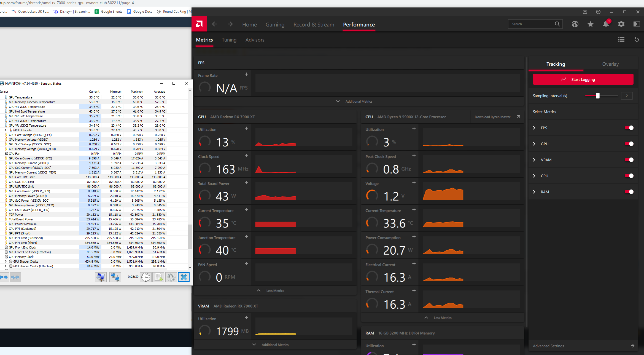Open Overclockers UK forum bookmark
This screenshot has height=355, width=644.
[x=30, y=12]
